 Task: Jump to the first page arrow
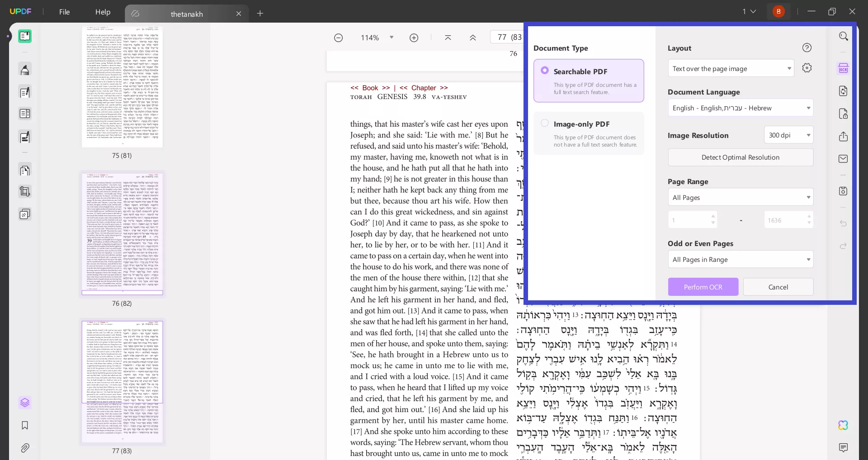coord(448,38)
